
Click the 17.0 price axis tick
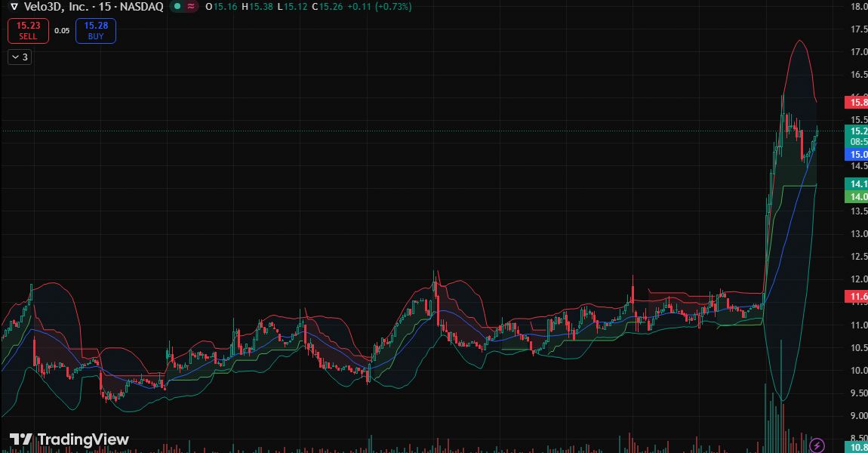click(x=859, y=52)
